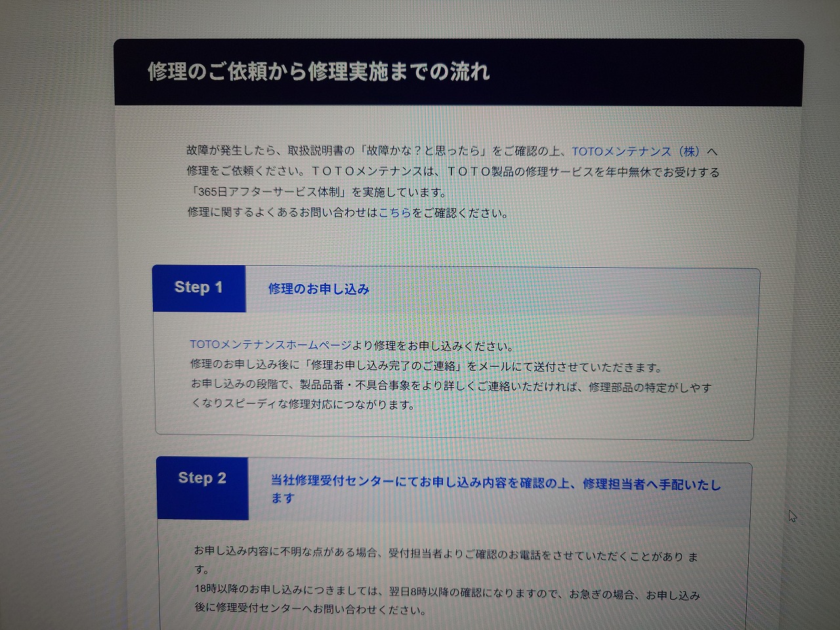840x630 pixels.
Task: Open the TOTOメンテナンス（株） link
Action: point(635,152)
